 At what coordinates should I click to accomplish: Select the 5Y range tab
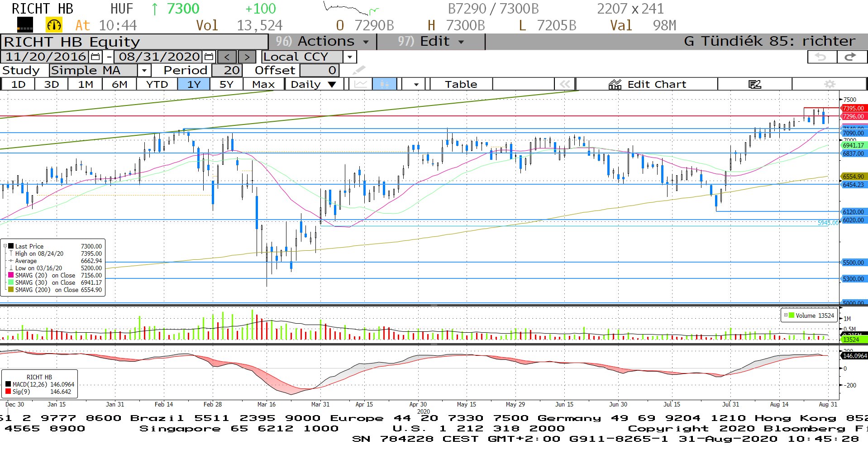tap(226, 84)
